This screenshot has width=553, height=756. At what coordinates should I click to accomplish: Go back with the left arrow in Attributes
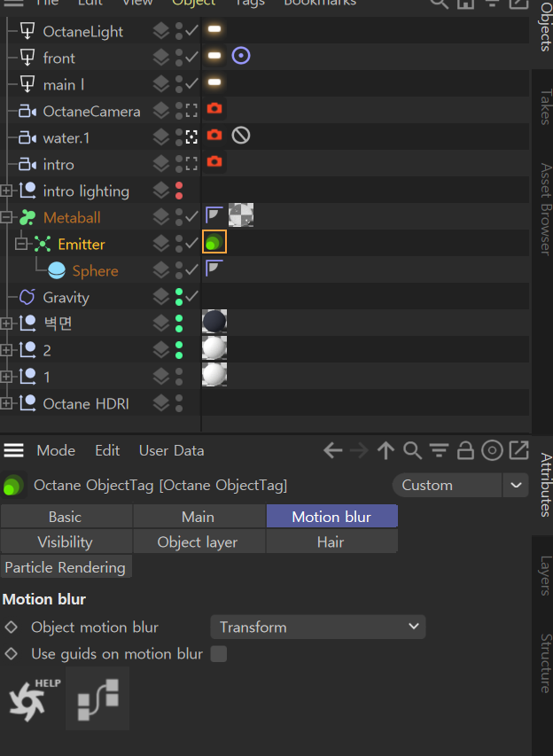coord(332,451)
